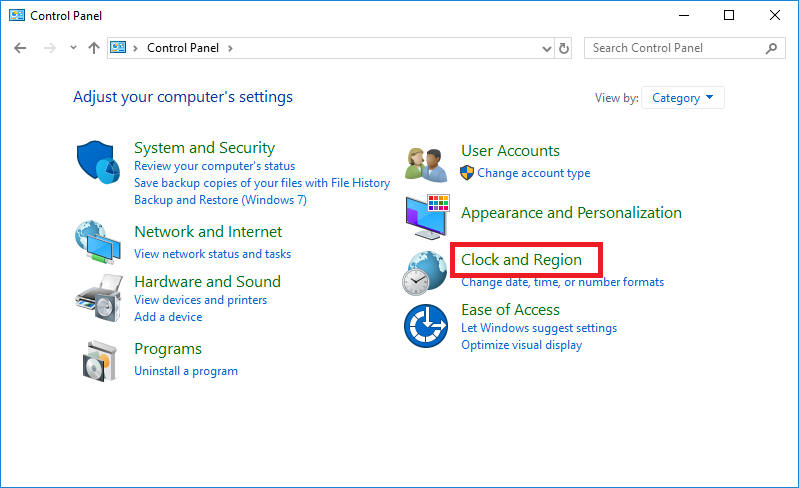Screen dimensions: 799x488
Task: Click Optimize visual display link
Action: 521,345
